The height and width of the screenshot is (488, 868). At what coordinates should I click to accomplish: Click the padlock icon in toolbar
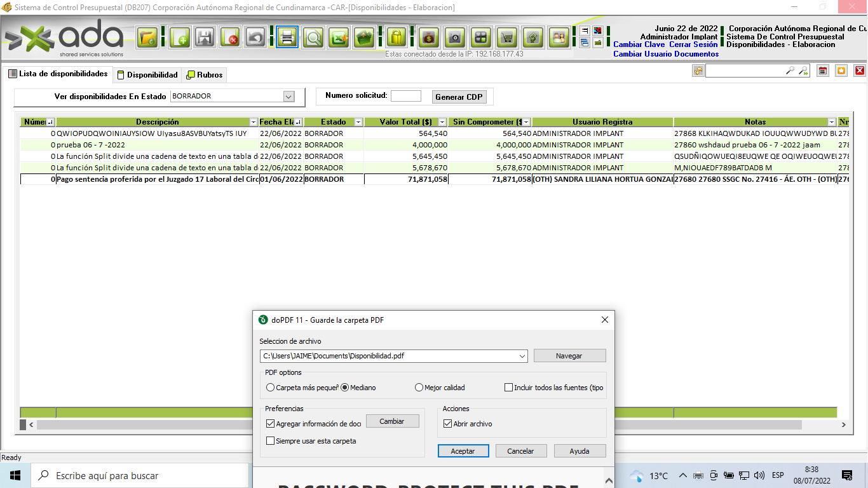tap(397, 37)
